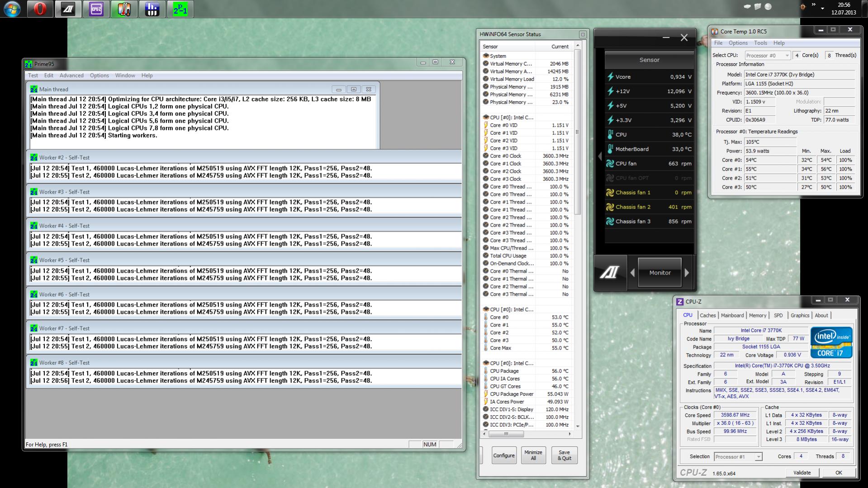Click the Sensor header in AI Suite
The height and width of the screenshot is (488, 868).
coord(649,60)
